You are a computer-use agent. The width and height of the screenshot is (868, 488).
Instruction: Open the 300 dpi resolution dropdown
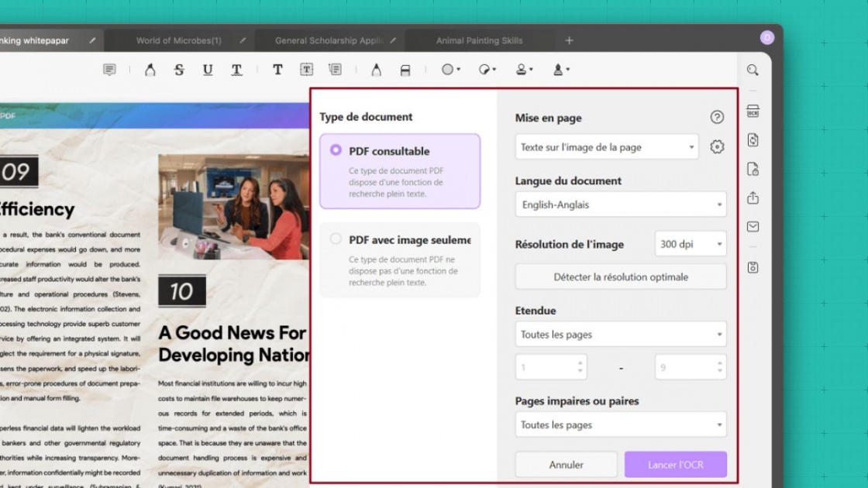pos(690,244)
